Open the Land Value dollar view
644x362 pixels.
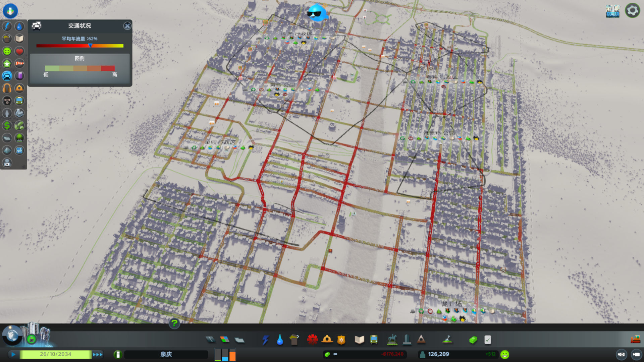pos(7,125)
